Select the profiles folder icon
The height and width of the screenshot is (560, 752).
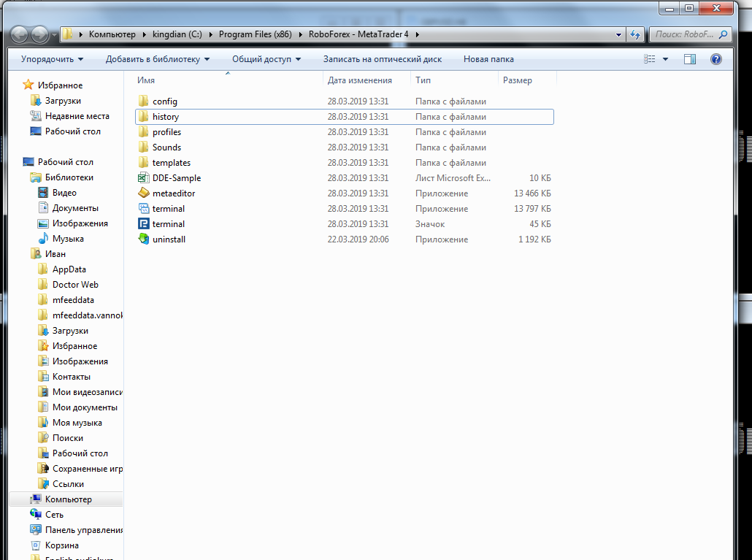(x=143, y=132)
